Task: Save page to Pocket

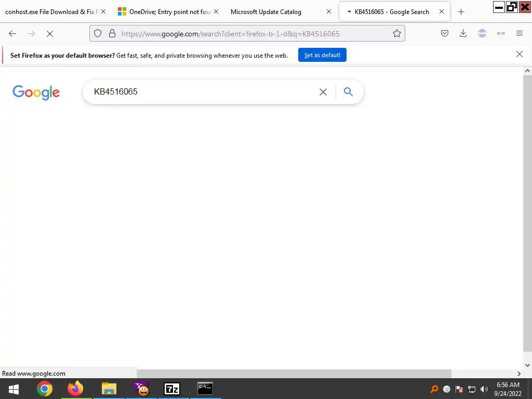Action: pos(445,33)
